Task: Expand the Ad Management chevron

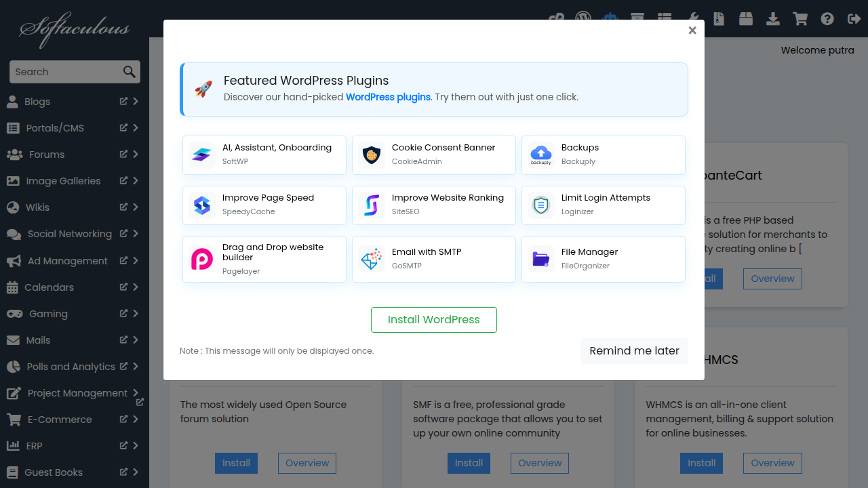Action: (x=136, y=260)
